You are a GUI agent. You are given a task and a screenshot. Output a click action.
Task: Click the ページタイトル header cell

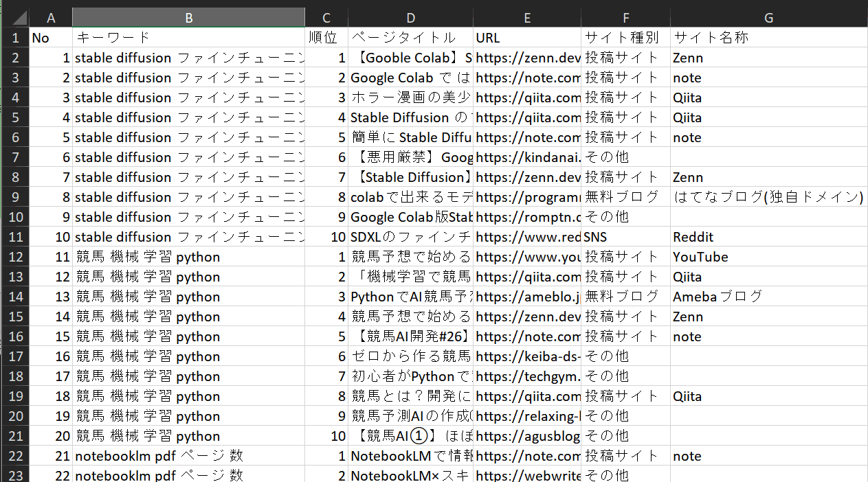(x=411, y=38)
